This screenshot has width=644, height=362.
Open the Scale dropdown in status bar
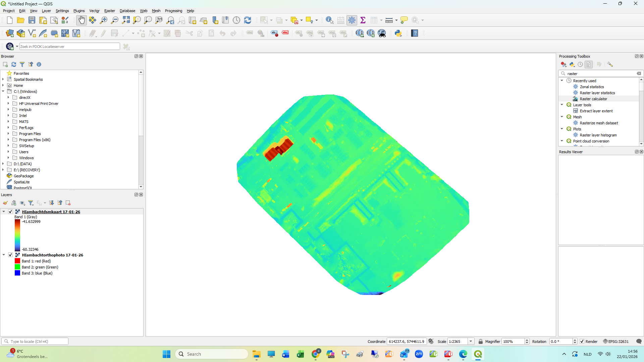[x=471, y=342]
